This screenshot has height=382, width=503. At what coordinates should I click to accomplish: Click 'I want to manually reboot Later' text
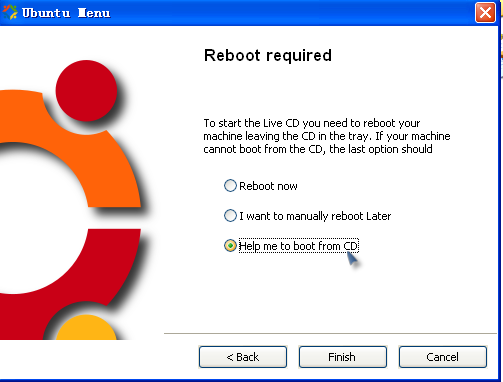coord(315,216)
